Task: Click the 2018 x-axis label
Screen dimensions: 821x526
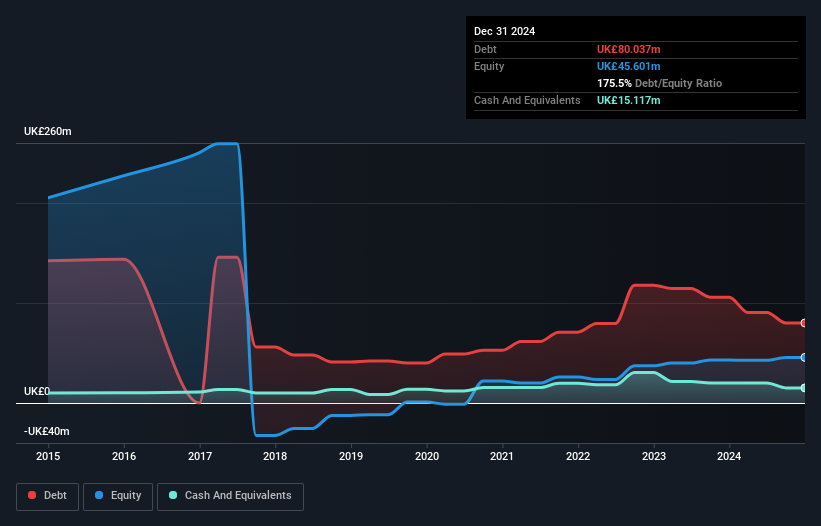Action: click(x=275, y=456)
